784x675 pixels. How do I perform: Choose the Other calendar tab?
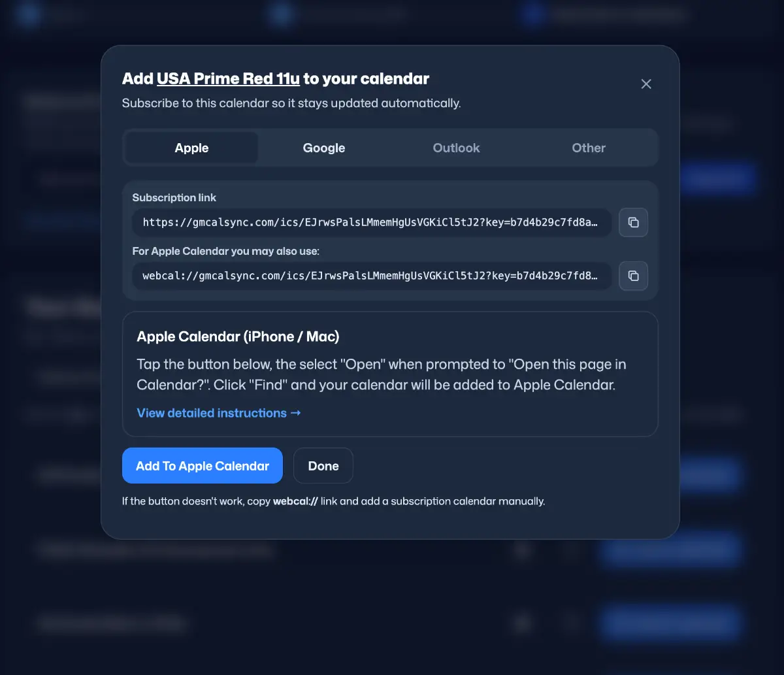(x=589, y=148)
